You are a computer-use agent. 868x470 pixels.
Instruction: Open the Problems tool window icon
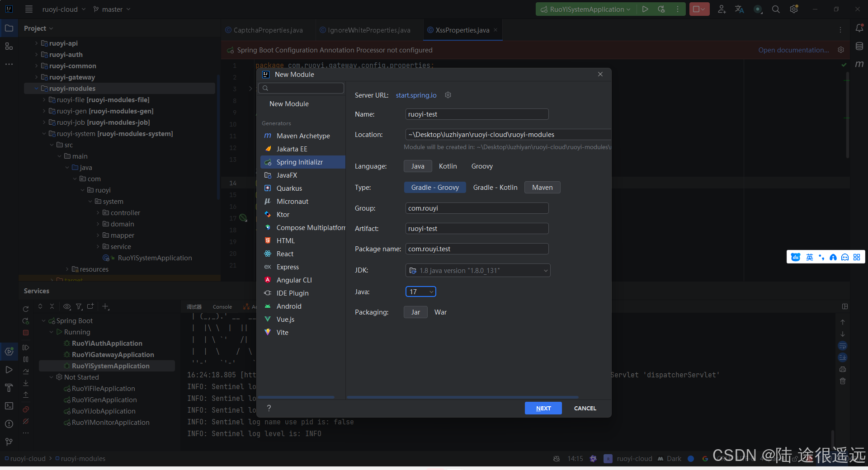(x=9, y=423)
